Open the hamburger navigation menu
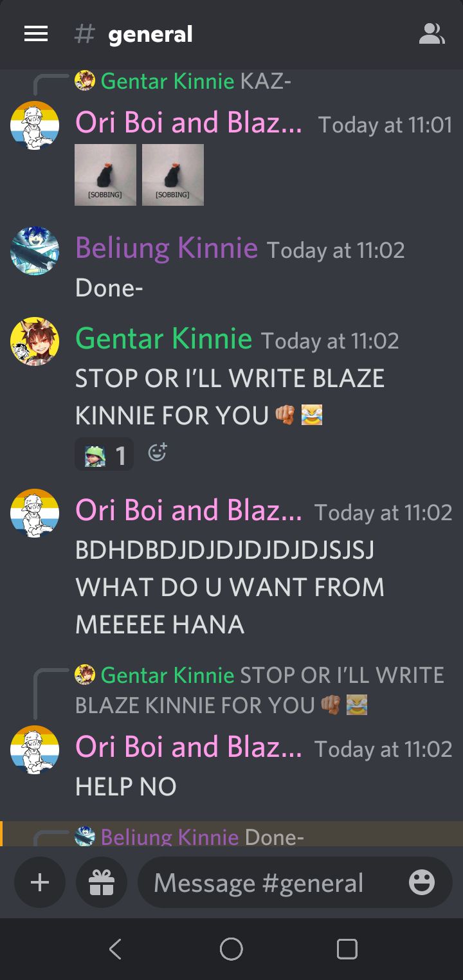This screenshot has width=463, height=980. coord(36,34)
